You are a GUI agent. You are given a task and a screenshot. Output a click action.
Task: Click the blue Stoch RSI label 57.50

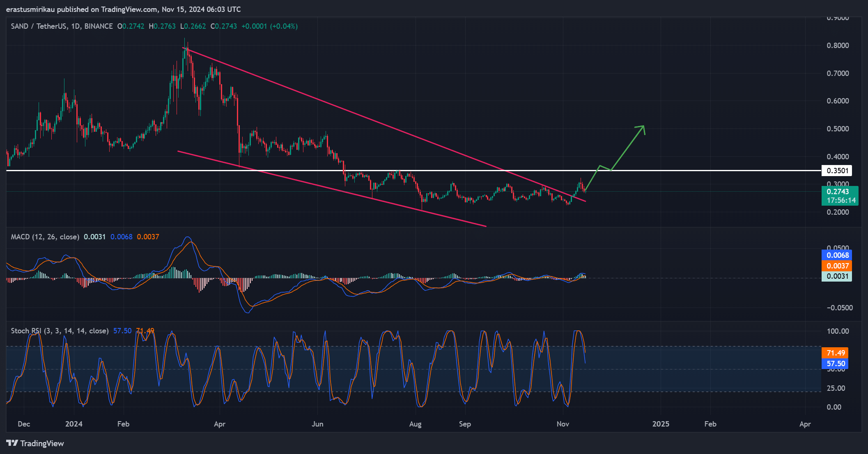835,364
